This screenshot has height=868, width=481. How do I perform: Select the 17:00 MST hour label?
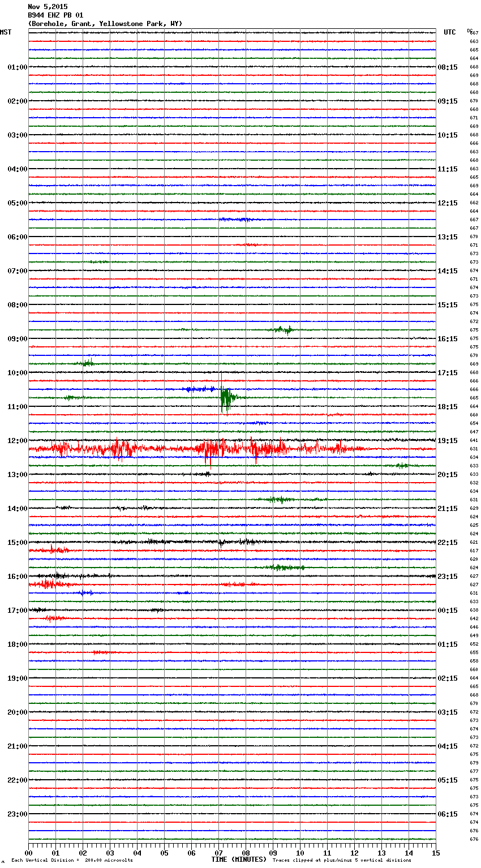point(17,611)
